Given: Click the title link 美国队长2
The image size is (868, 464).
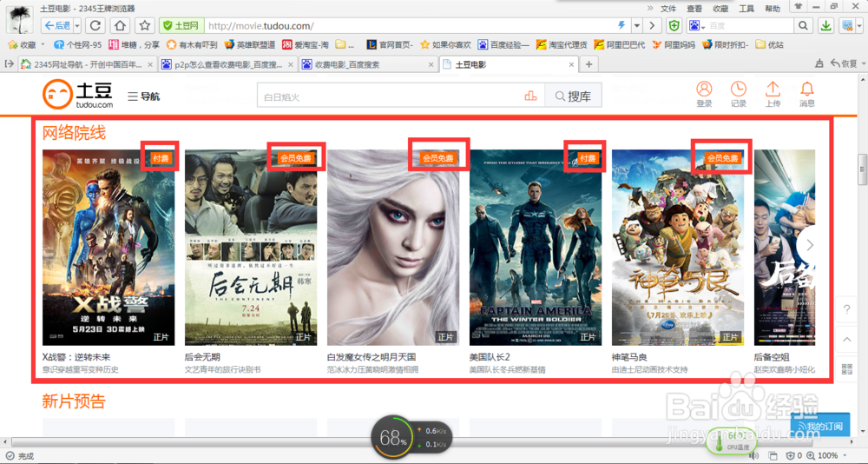Looking at the screenshot, I should point(490,357).
